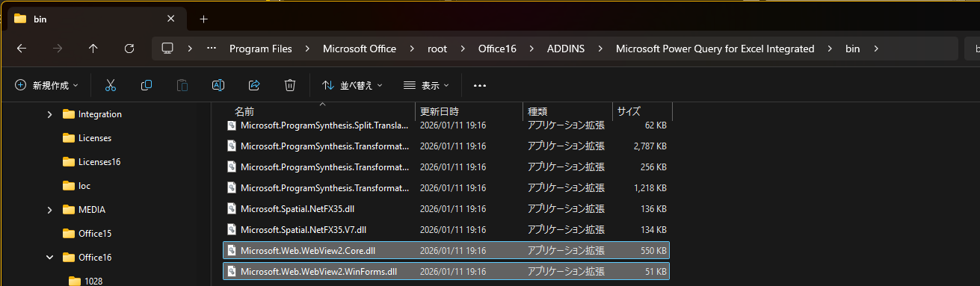Go up one folder level

[x=93, y=49]
